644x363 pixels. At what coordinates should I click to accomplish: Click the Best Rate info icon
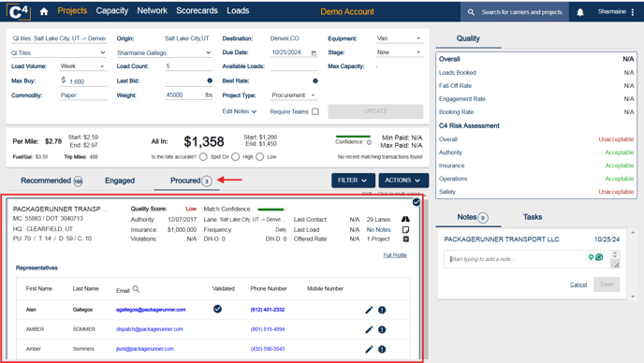pyautogui.click(x=315, y=80)
